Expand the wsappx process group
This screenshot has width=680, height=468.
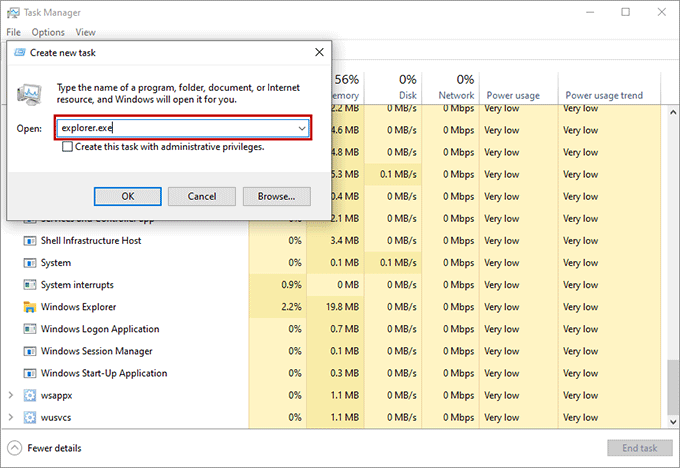pyautogui.click(x=11, y=395)
